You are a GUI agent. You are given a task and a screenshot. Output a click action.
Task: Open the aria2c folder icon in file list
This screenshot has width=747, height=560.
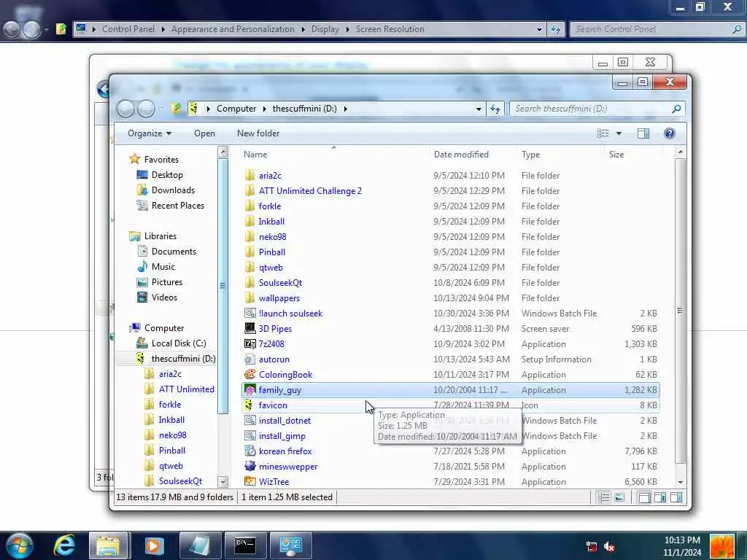(249, 175)
